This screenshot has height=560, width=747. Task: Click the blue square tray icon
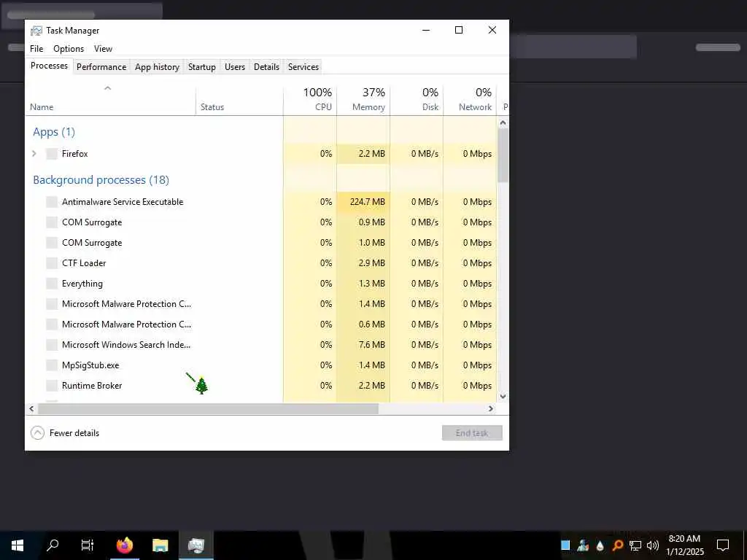coord(565,545)
